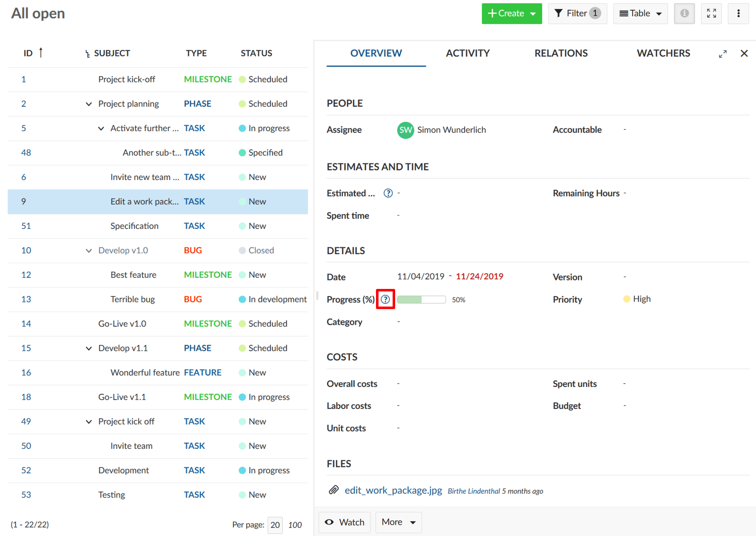Switch to the Relations tab

[560, 53]
